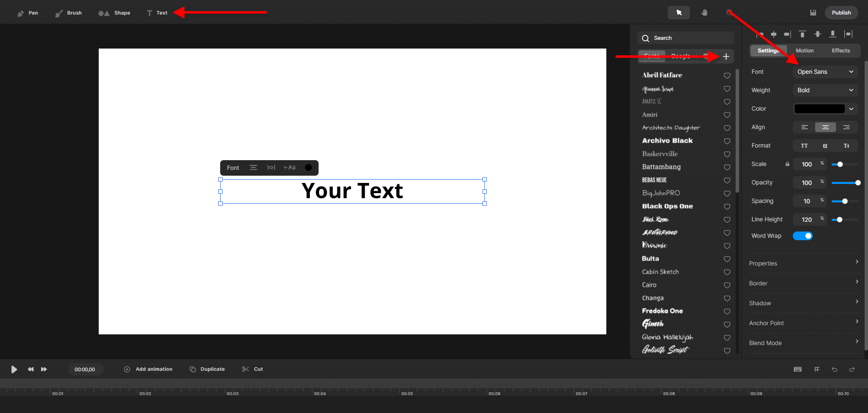Click the Publish button

[841, 13]
